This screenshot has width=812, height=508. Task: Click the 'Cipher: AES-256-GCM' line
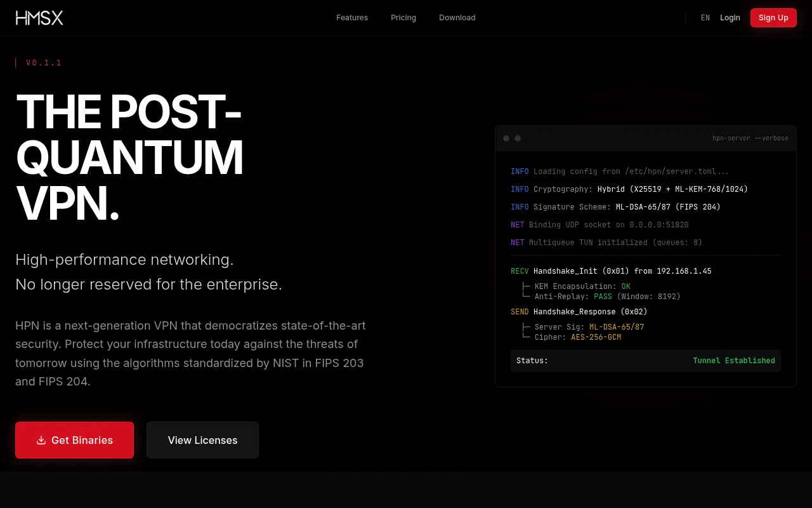click(571, 337)
